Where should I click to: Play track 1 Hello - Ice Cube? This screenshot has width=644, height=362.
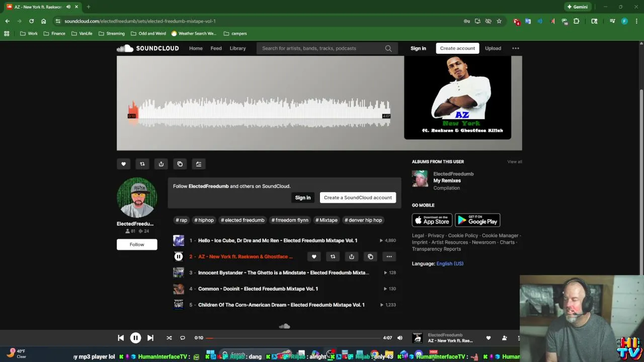point(278,240)
